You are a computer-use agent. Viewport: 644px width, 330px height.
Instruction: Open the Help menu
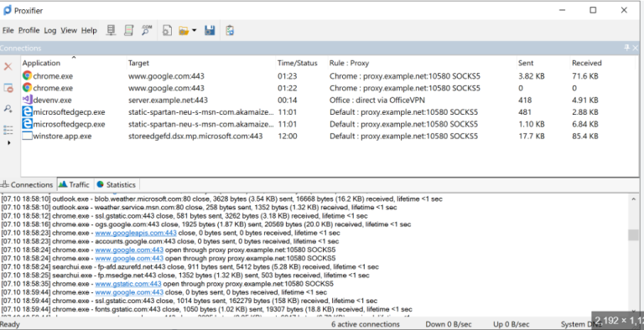pos(89,30)
